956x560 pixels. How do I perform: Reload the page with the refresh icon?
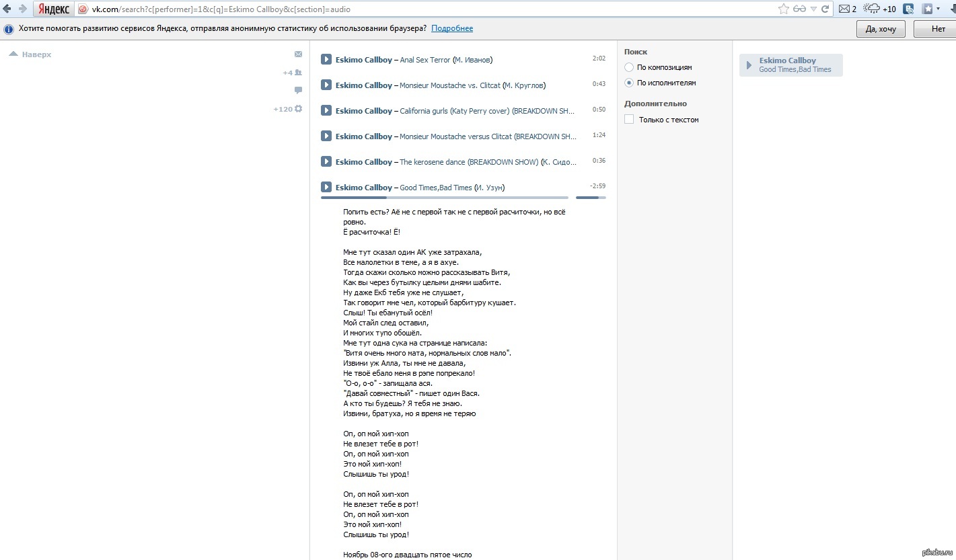(x=825, y=9)
